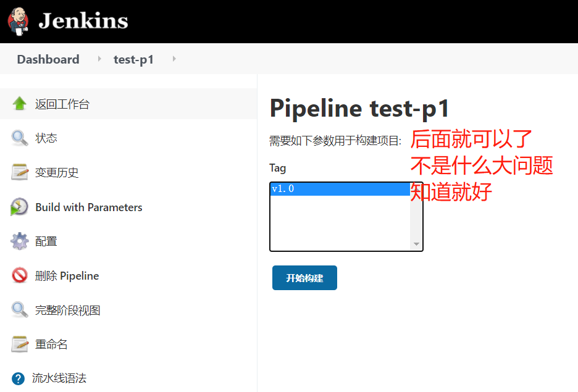Click the blue question mark 流水线语法 icon

point(18,378)
